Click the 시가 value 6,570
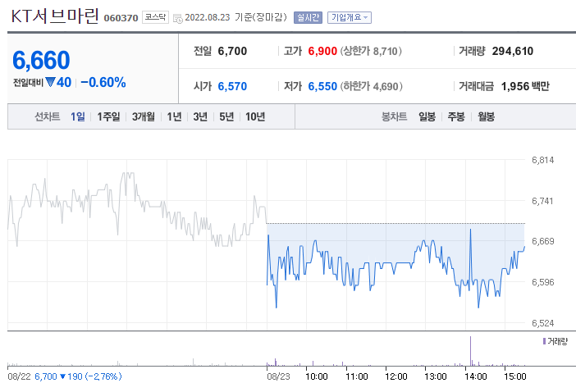The height and width of the screenshot is (392, 576). 232,86
